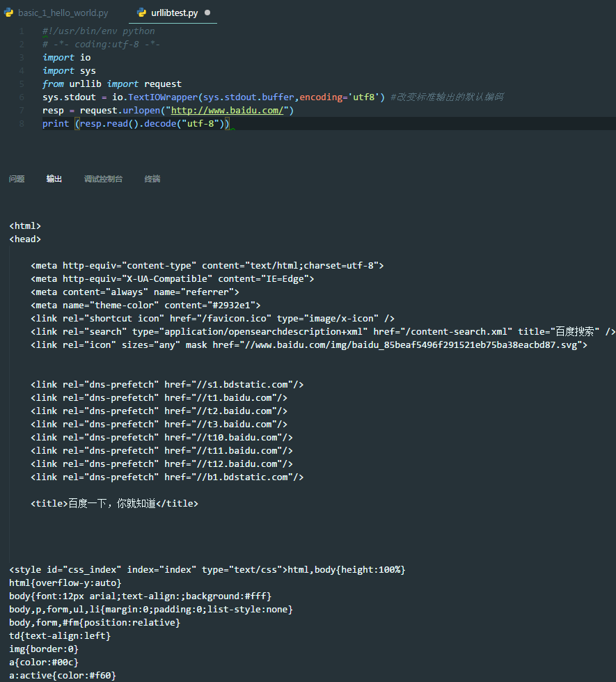This screenshot has height=682, width=616.
Task: Click the 'theme-color' meta output line
Action: coord(145,306)
